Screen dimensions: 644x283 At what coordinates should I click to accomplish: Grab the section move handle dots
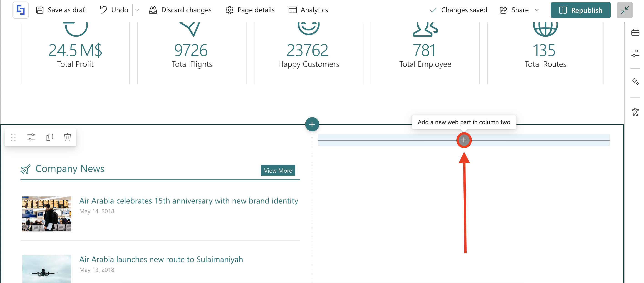pyautogui.click(x=13, y=137)
